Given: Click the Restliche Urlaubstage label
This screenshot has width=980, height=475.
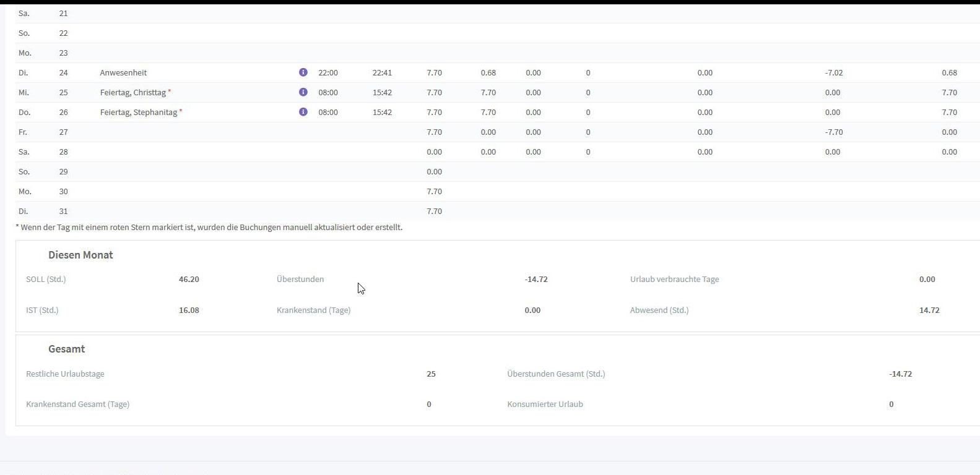Looking at the screenshot, I should (x=65, y=374).
